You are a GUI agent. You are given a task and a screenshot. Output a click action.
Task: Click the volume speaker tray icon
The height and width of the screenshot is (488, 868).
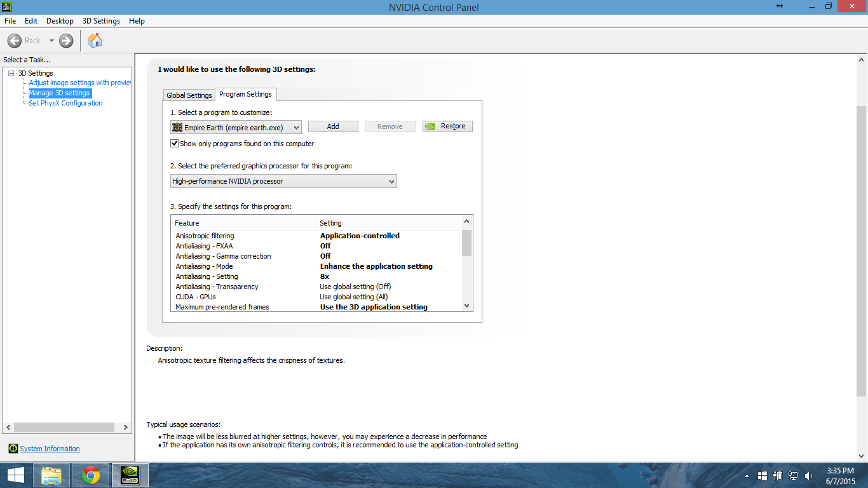coord(808,475)
